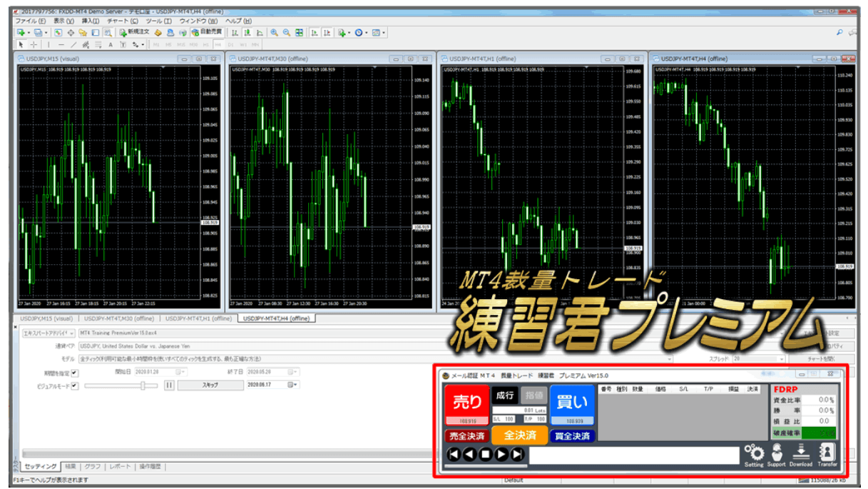This screenshot has width=868, height=489.
Task: Close all sell positions with 売全決済
Action: coord(467,436)
